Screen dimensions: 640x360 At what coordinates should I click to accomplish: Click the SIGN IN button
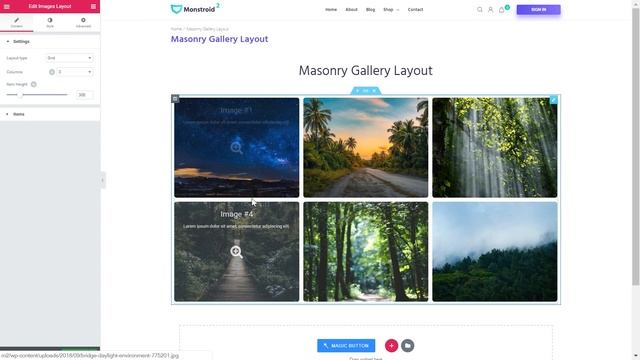(538, 9)
